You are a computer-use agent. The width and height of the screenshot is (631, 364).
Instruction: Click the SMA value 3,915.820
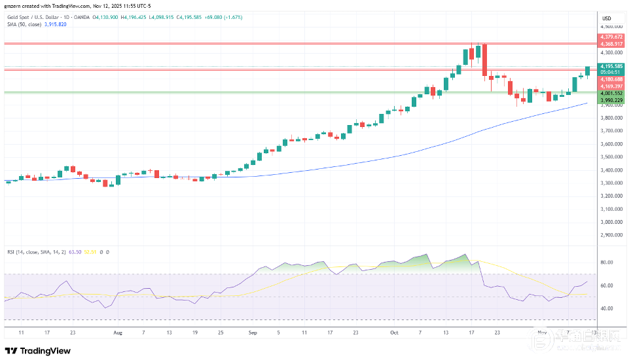pos(54,24)
